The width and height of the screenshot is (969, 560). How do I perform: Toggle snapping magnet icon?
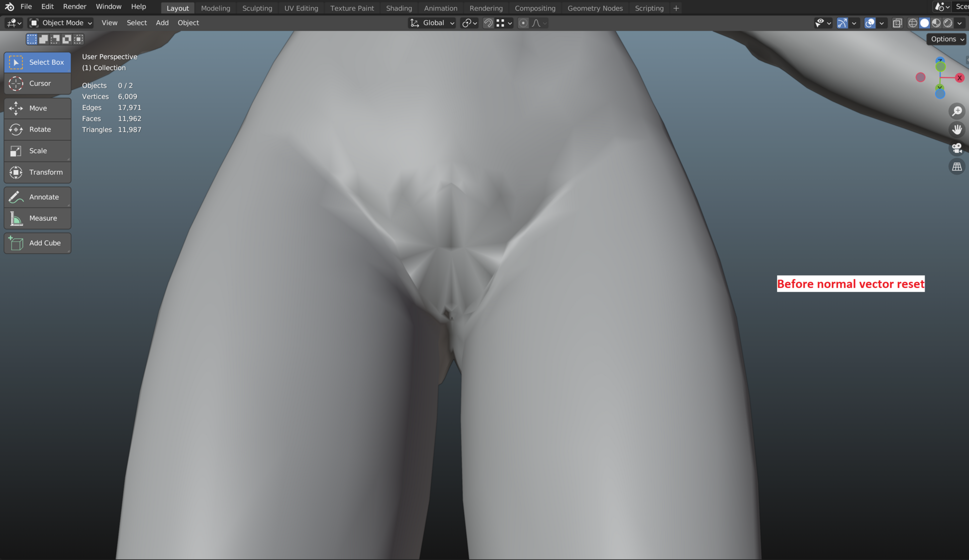pos(488,23)
